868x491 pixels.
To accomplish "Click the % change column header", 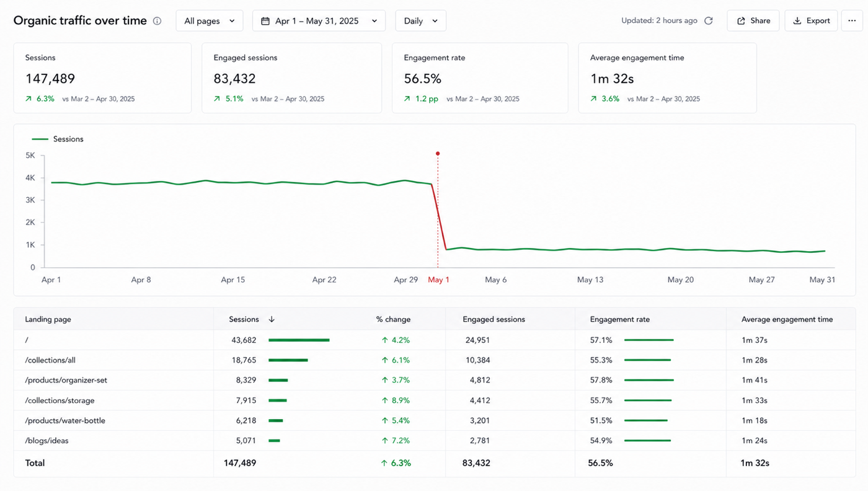I will pos(393,319).
